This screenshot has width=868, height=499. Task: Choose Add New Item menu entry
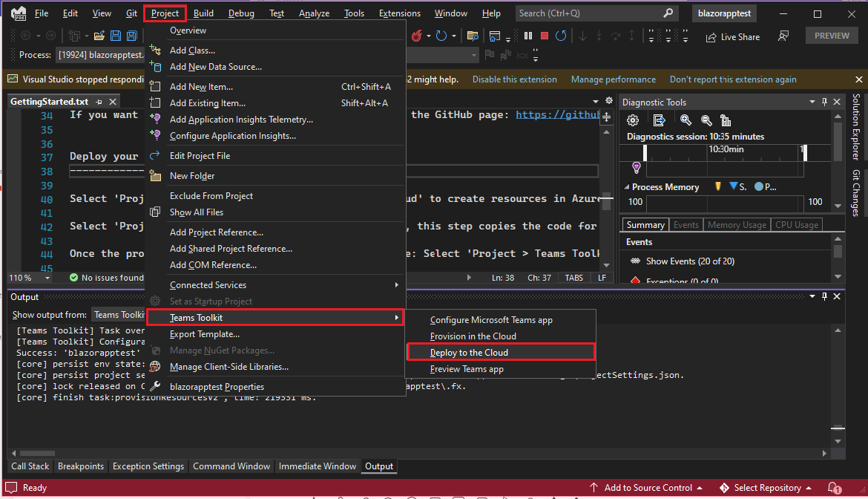click(x=275, y=86)
